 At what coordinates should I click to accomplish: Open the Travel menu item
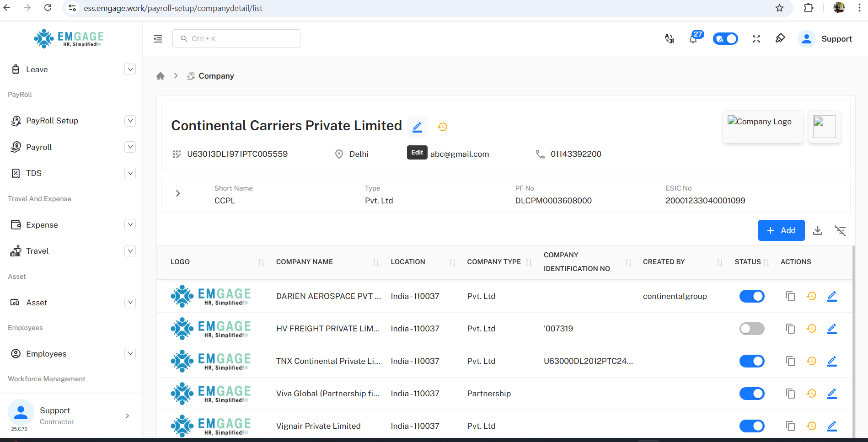point(37,251)
